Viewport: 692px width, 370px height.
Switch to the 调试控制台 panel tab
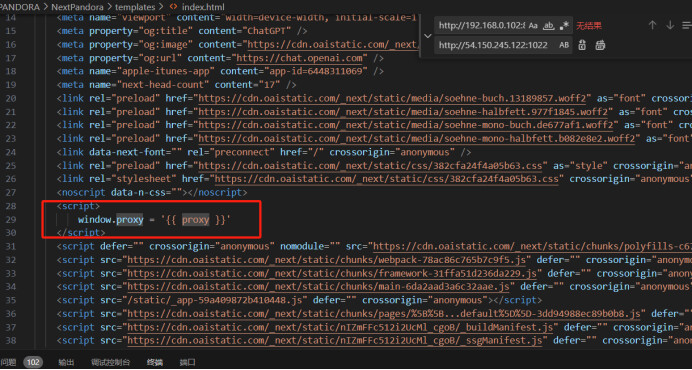[110, 362]
